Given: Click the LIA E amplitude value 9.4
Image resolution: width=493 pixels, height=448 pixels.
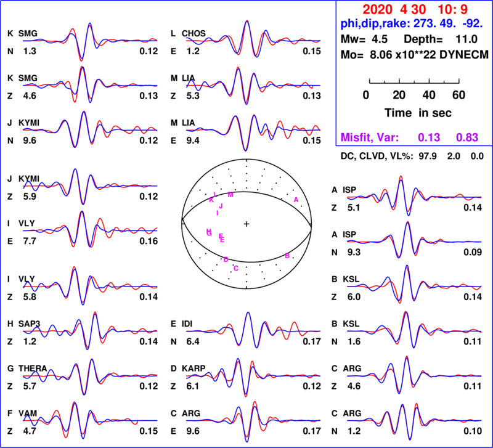Looking at the screenshot, I should click(x=193, y=141).
